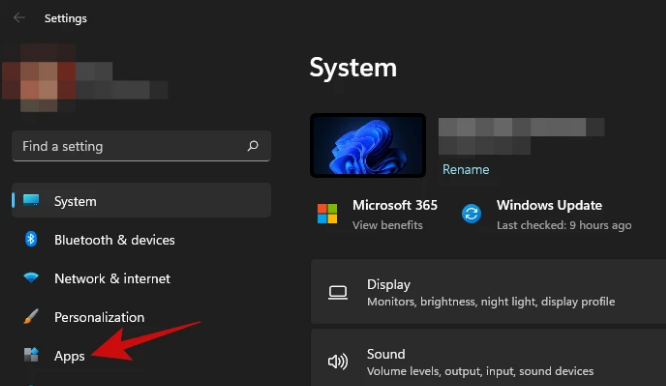Image resolution: width=666 pixels, height=386 pixels.
Task: Click the Bluetooth icon in sidebar
Action: coord(31,239)
